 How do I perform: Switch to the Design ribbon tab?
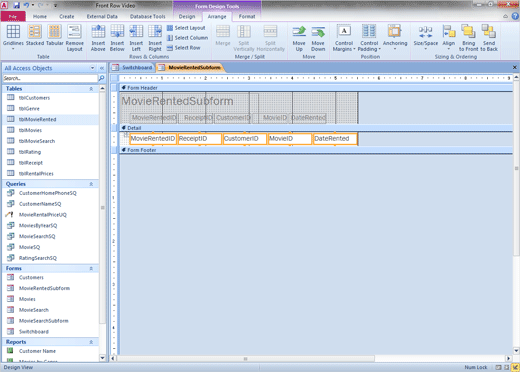[187, 16]
